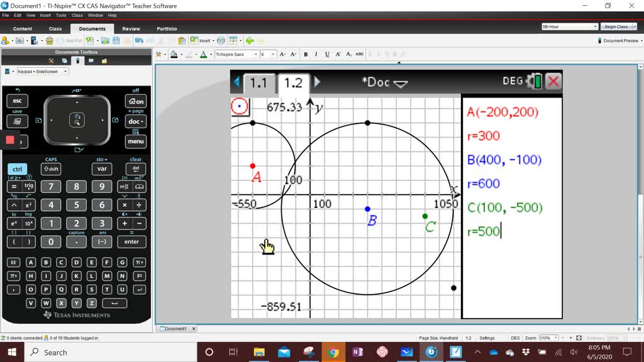Click the subscript formatting icon

point(348,54)
